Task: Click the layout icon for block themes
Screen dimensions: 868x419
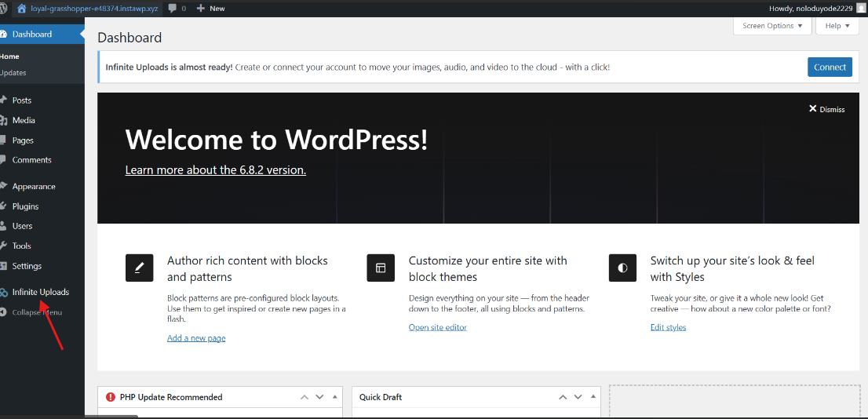Action: [x=381, y=268]
